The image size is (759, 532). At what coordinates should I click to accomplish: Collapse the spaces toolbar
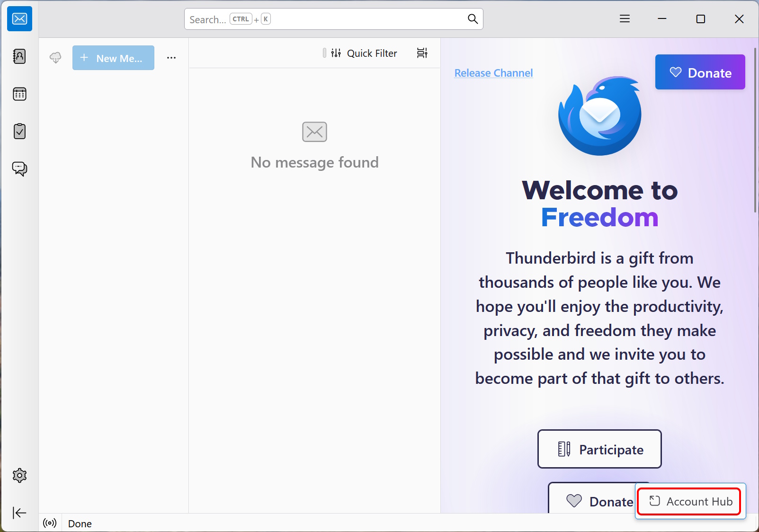click(19, 513)
